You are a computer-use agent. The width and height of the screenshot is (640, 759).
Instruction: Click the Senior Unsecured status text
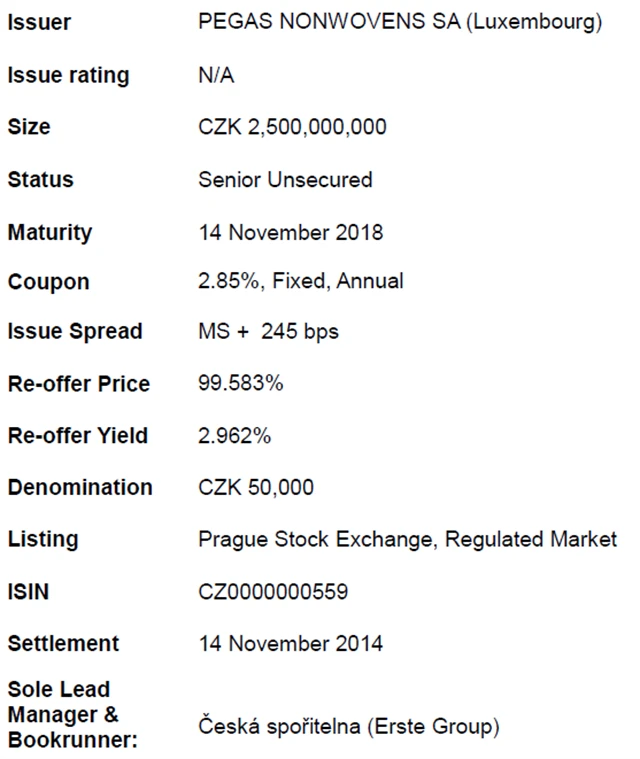[285, 180]
